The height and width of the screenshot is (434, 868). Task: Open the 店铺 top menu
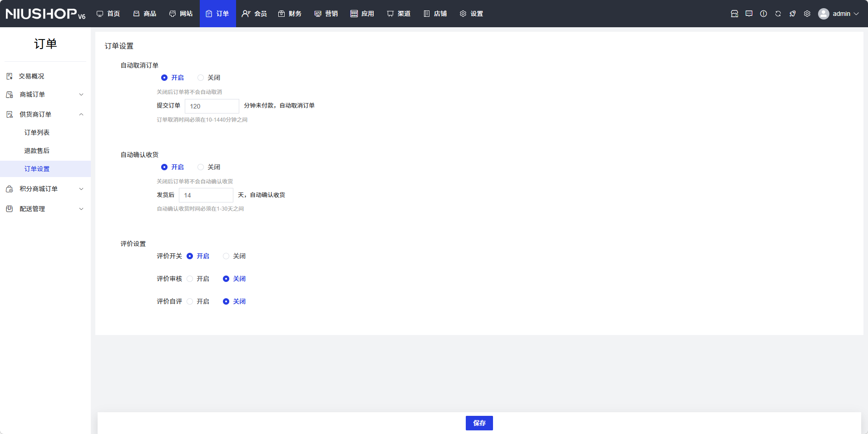[436, 14]
